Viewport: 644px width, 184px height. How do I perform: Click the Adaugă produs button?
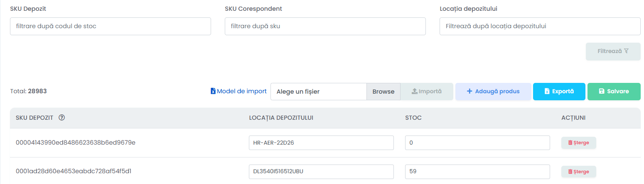(493, 92)
